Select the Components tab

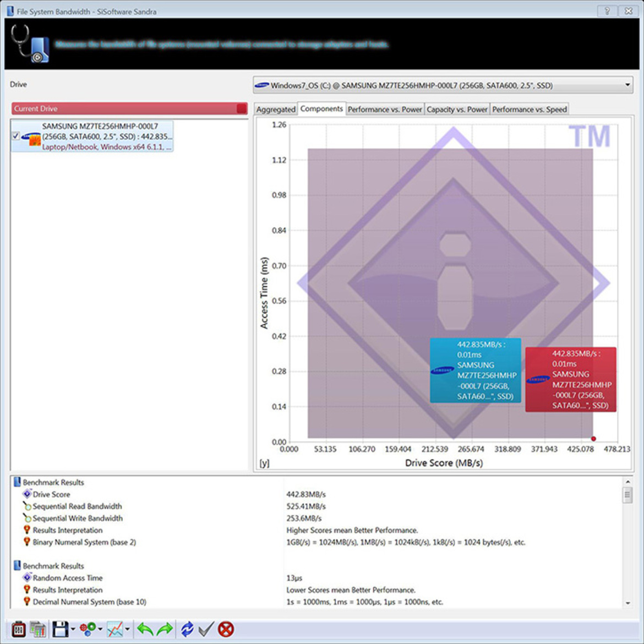[321, 109]
